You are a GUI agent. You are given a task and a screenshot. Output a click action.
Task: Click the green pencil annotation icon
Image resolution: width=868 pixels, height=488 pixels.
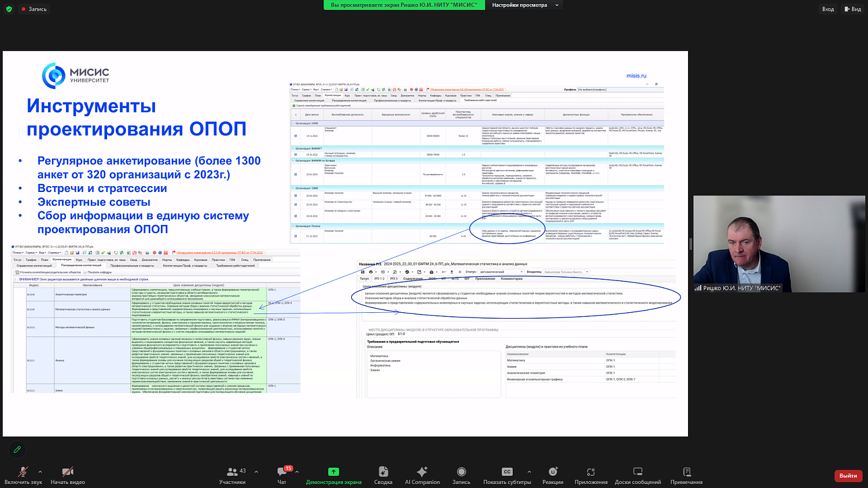tap(17, 449)
